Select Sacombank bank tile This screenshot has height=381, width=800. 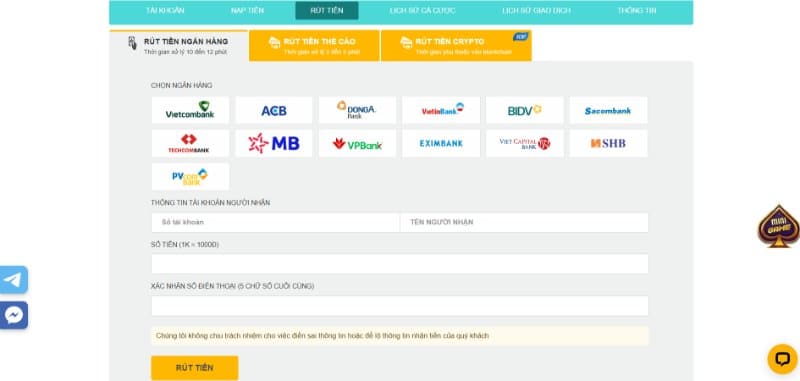pos(608,110)
